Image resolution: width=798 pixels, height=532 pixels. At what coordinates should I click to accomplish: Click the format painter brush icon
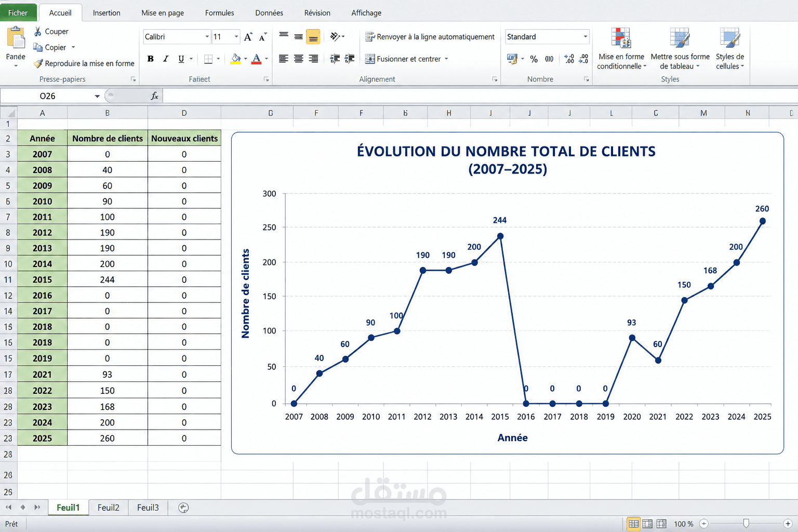click(37, 63)
